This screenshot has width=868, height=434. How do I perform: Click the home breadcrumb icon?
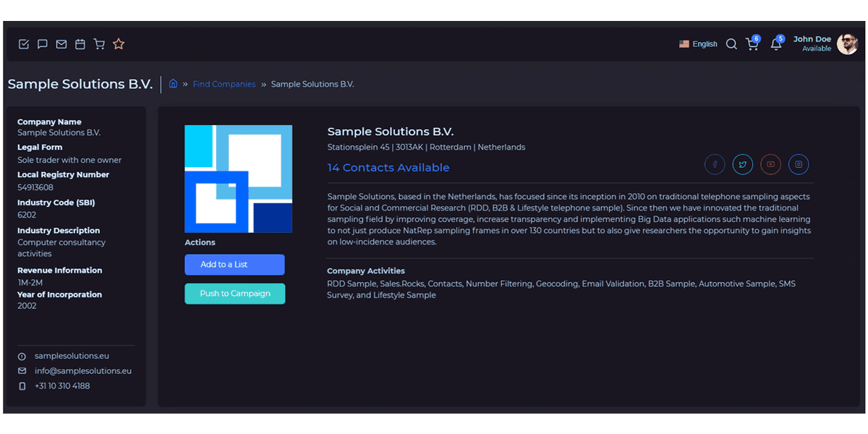coord(173,84)
